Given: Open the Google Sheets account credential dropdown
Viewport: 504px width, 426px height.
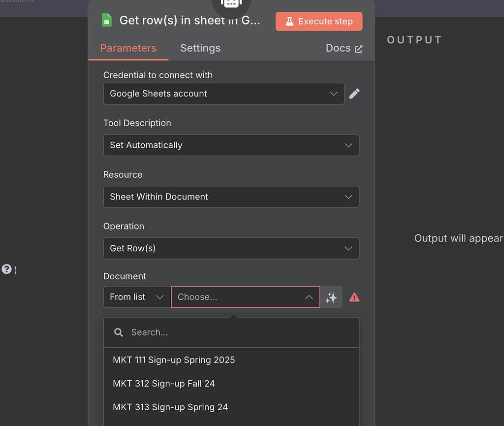Looking at the screenshot, I should [x=223, y=94].
